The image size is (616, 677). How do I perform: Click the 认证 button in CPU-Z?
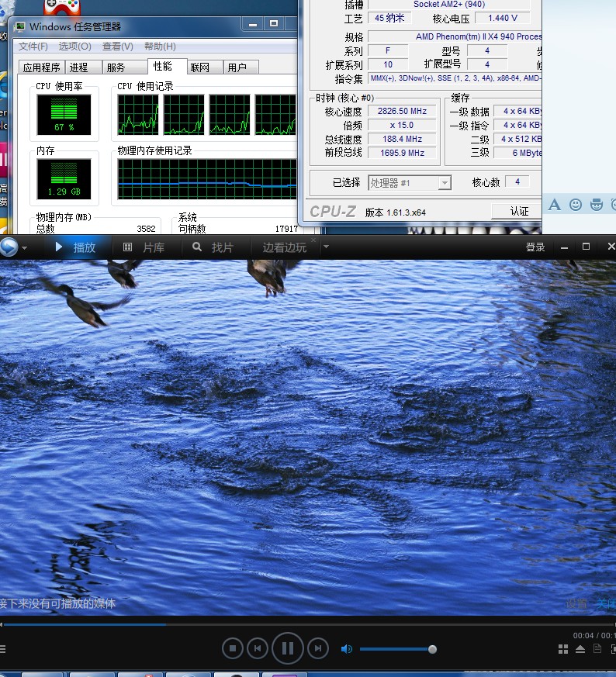click(518, 211)
